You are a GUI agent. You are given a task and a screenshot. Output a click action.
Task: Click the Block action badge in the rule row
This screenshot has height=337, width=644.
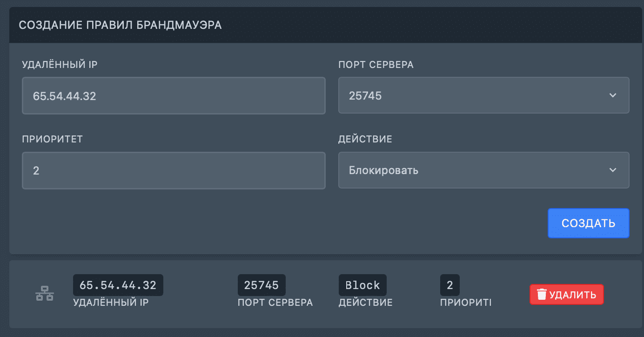(362, 285)
